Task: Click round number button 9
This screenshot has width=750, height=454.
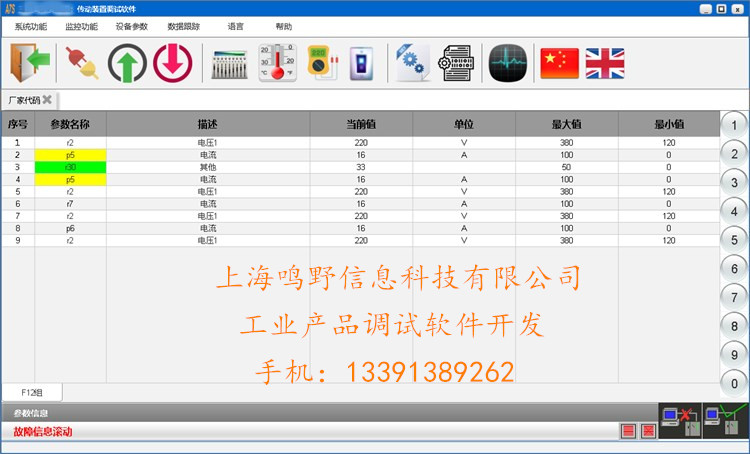Action: click(x=734, y=355)
